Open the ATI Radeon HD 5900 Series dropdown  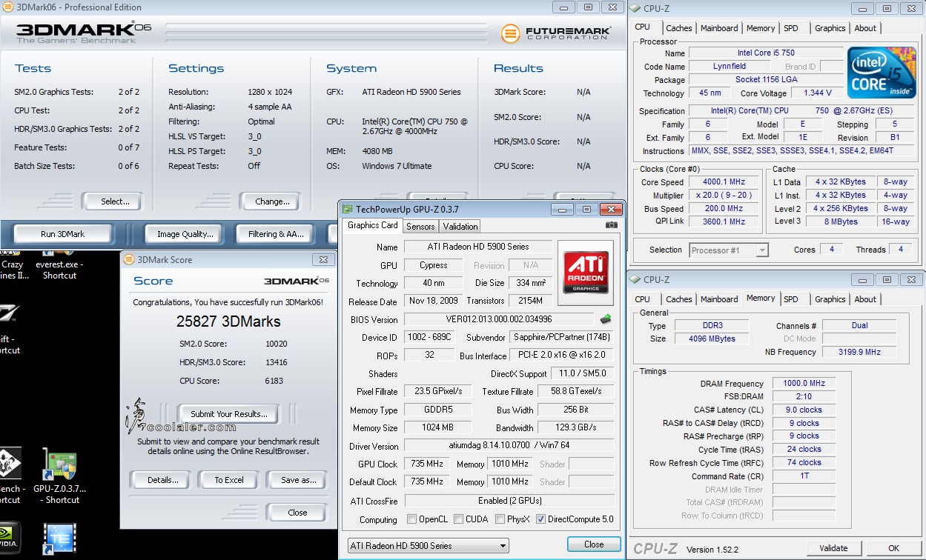428,546
